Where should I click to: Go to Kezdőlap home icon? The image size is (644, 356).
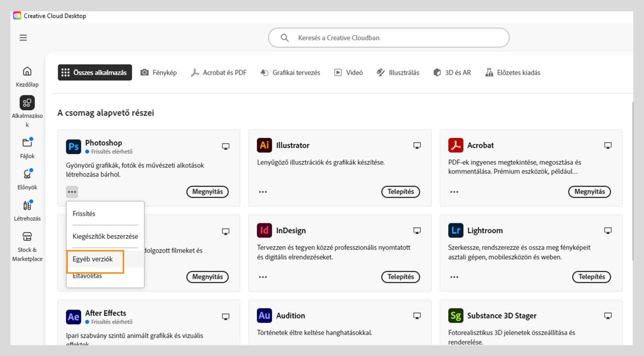point(27,71)
